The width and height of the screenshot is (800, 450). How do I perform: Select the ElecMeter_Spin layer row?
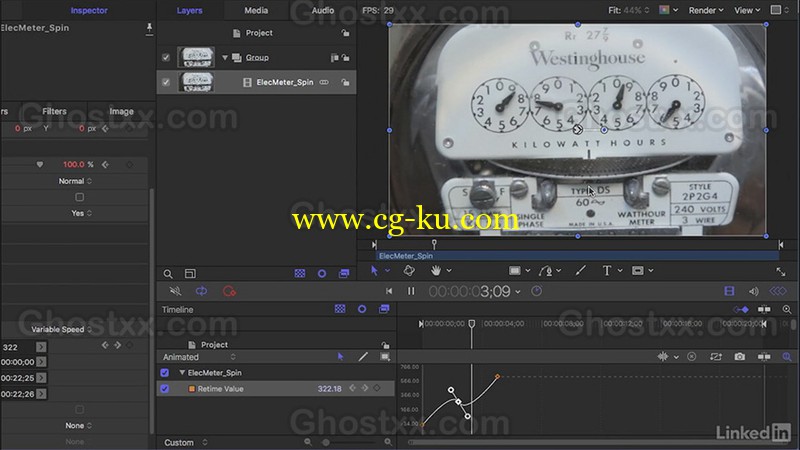click(256, 82)
